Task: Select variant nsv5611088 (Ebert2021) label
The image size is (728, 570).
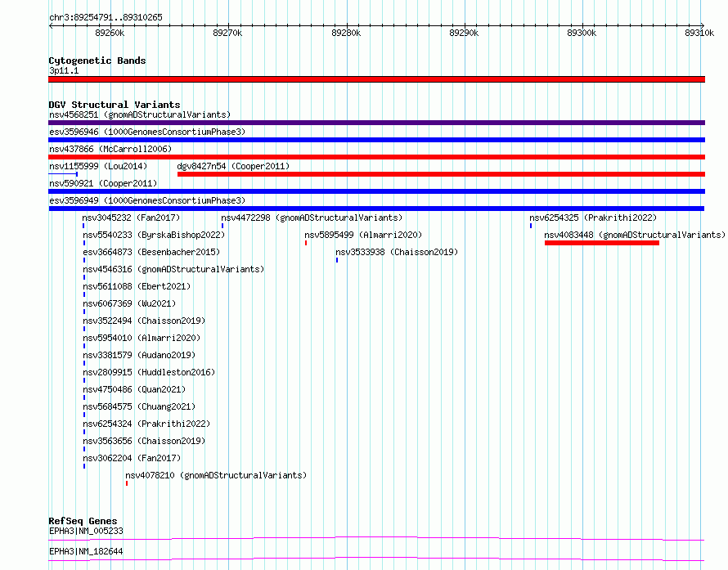Action: (x=137, y=286)
